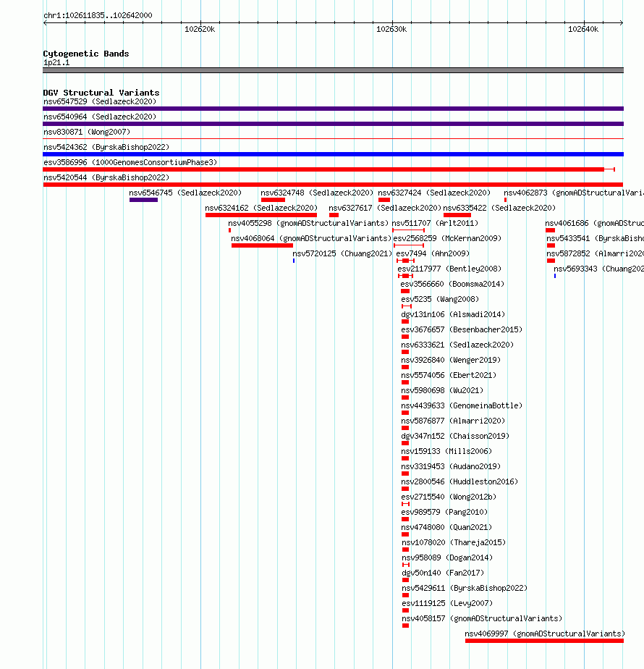Open the esv2117977 (Bentley2008) label
Image resolution: width=644 pixels, height=669 pixels.
coord(449,269)
